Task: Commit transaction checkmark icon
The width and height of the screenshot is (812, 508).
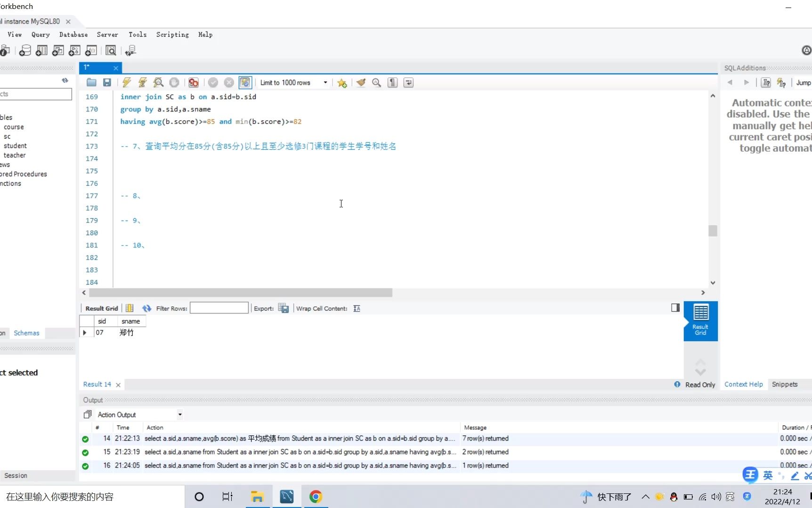Action: click(213, 82)
